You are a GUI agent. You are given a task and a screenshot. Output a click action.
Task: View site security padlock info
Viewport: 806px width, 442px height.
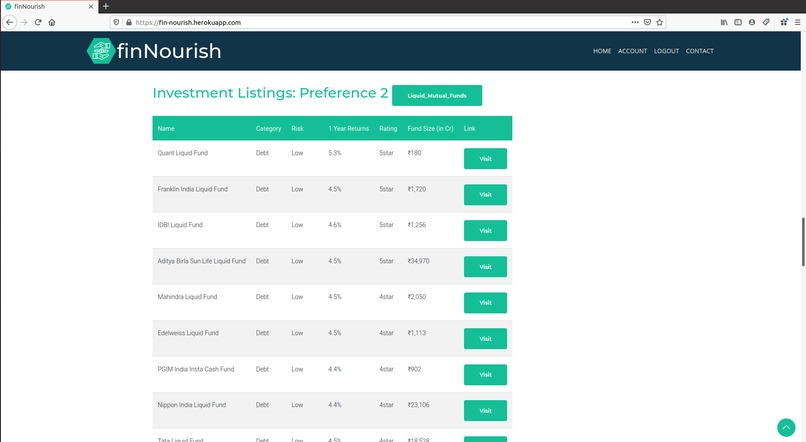[x=129, y=22]
